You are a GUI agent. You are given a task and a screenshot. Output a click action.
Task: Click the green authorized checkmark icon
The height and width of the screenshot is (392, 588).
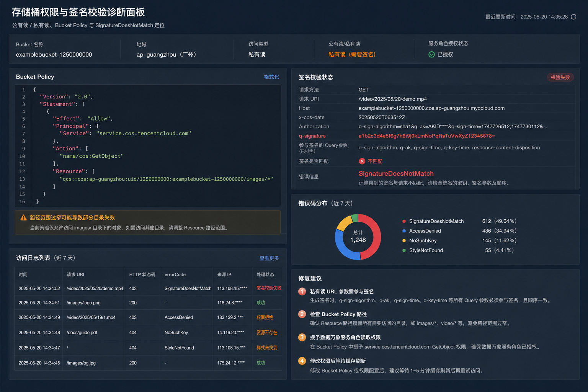[431, 54]
